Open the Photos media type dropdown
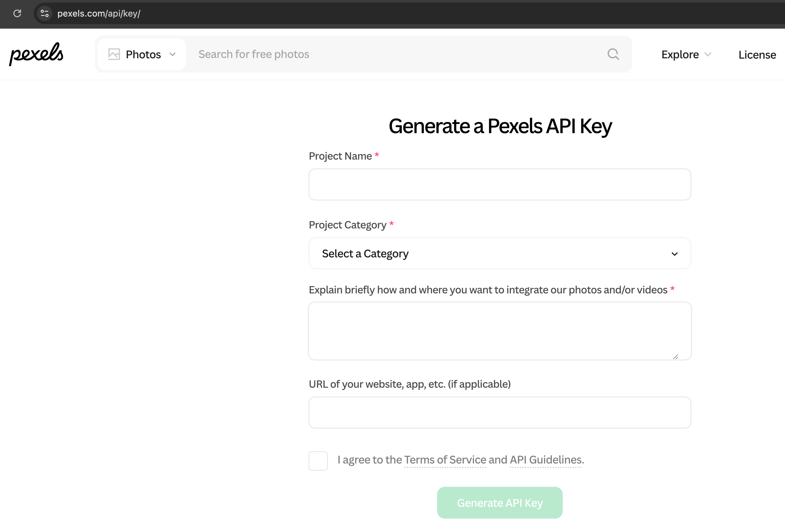785x532 pixels. (142, 54)
